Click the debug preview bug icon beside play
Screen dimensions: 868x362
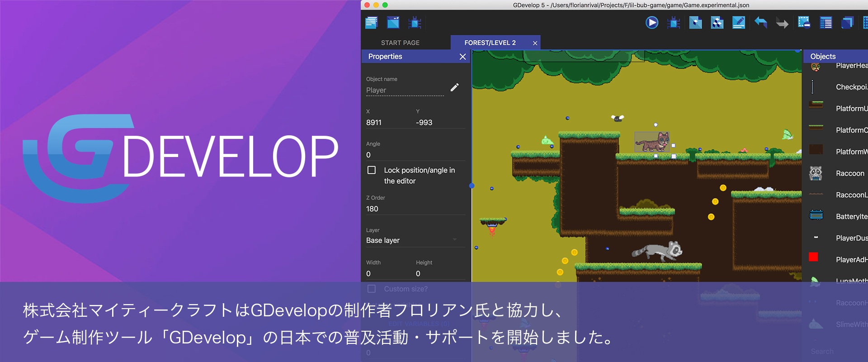(x=674, y=23)
